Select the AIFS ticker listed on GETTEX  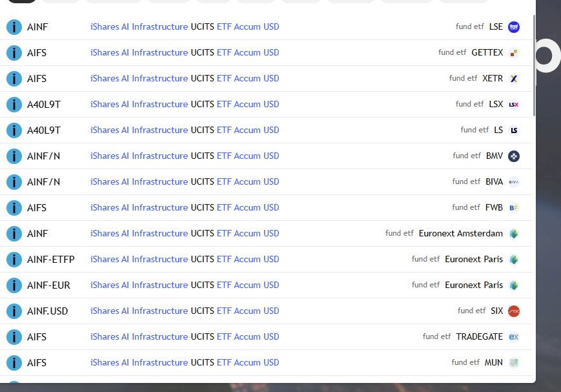click(37, 52)
